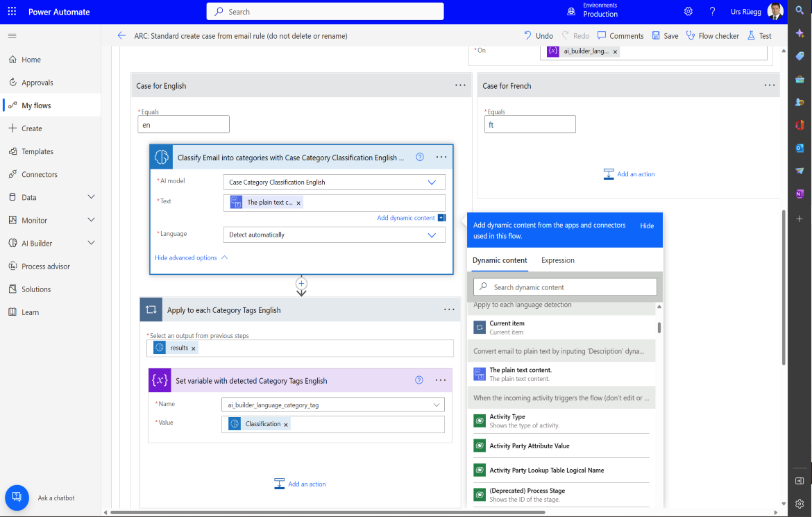Click Add dynamic content link

(x=406, y=218)
